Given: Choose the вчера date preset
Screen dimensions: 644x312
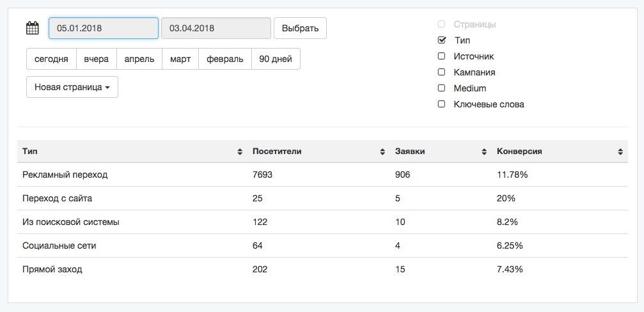Looking at the screenshot, I should point(97,59).
